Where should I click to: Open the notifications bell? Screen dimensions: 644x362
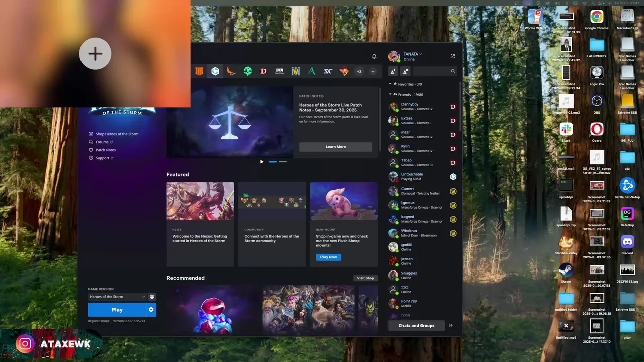374,56
